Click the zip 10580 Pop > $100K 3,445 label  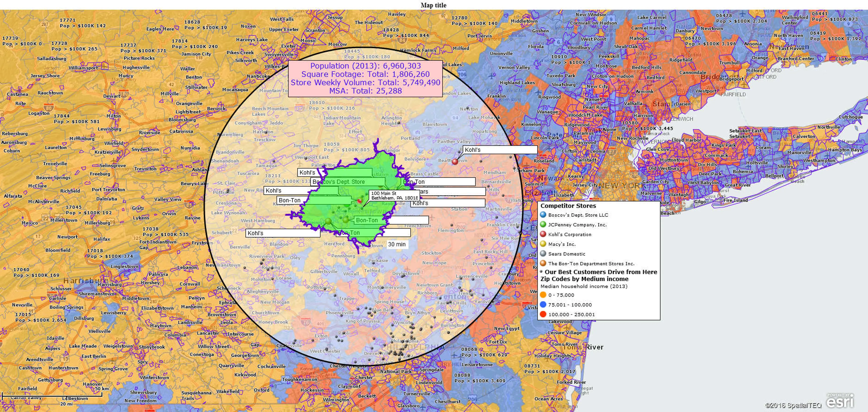point(647,126)
